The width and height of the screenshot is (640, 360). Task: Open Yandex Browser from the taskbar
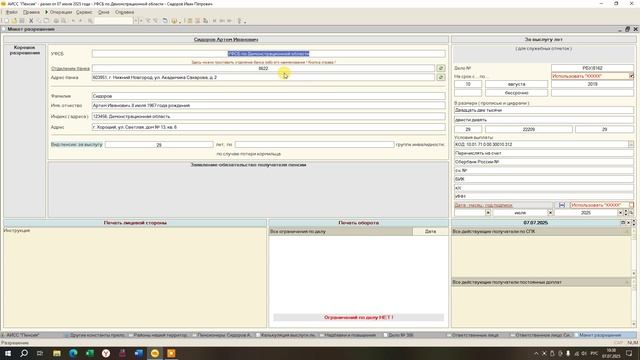[106, 353]
